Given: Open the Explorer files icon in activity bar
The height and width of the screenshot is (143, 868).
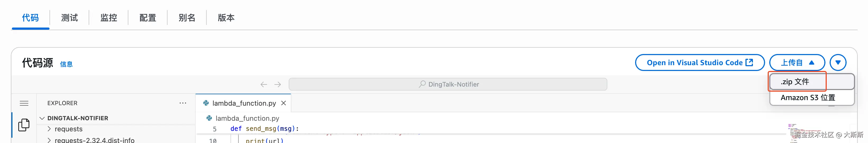Looking at the screenshot, I should point(24,125).
